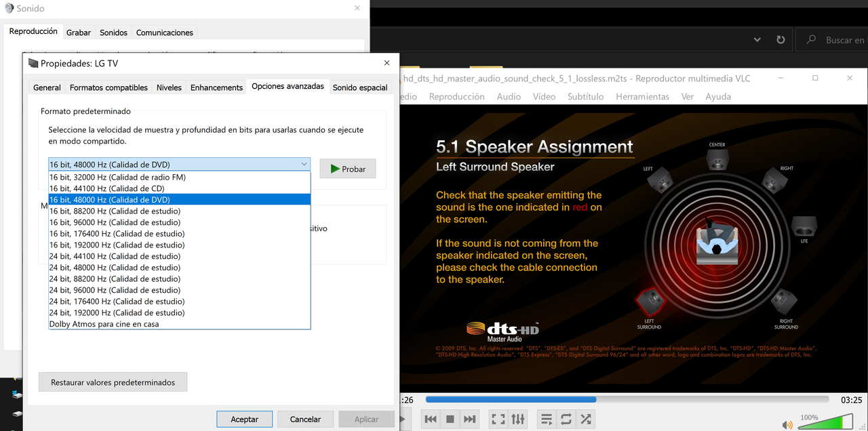Click Reproducción tab in Sonido window
Viewport: 868px width, 431px height.
33,31
